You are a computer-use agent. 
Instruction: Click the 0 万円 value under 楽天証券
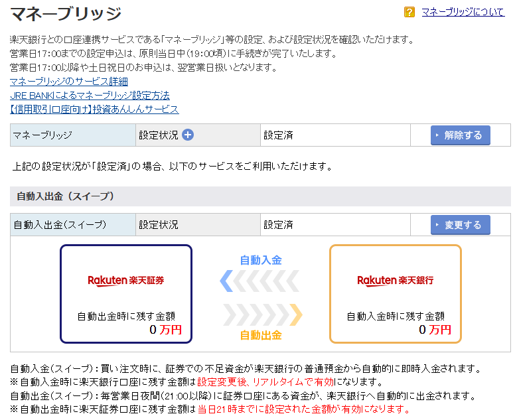[165, 330]
